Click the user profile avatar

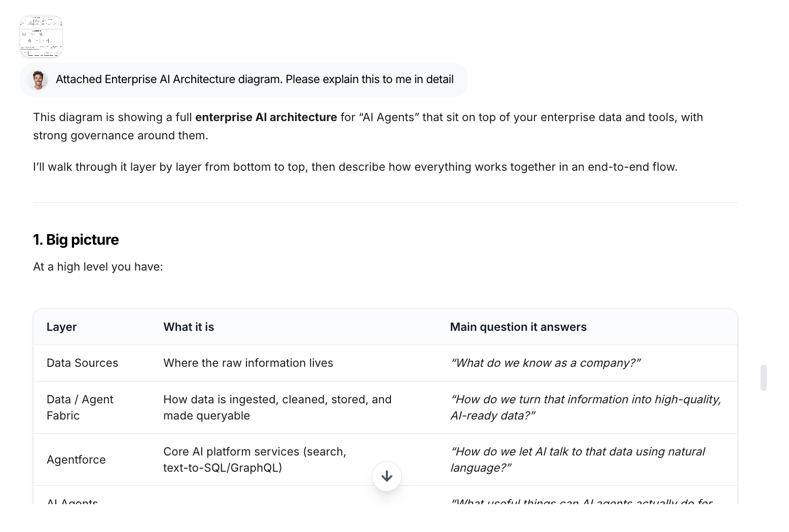pos(38,80)
